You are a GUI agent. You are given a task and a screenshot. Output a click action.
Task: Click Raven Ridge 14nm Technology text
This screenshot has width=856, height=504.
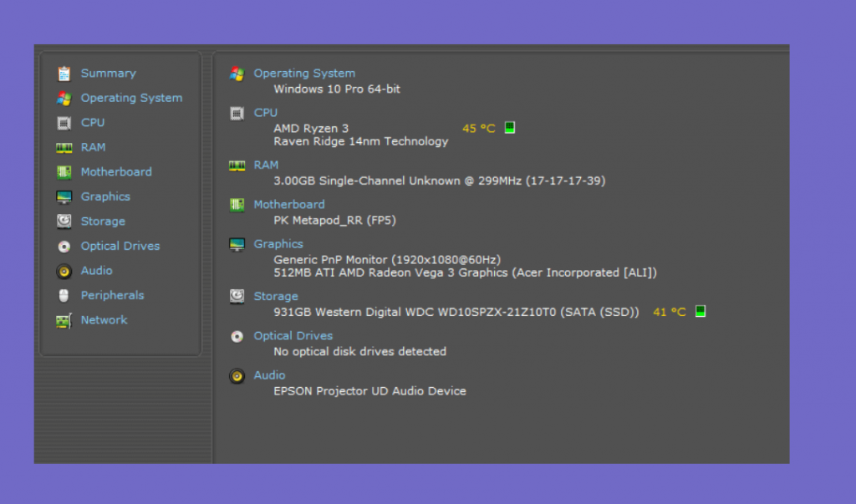point(361,141)
